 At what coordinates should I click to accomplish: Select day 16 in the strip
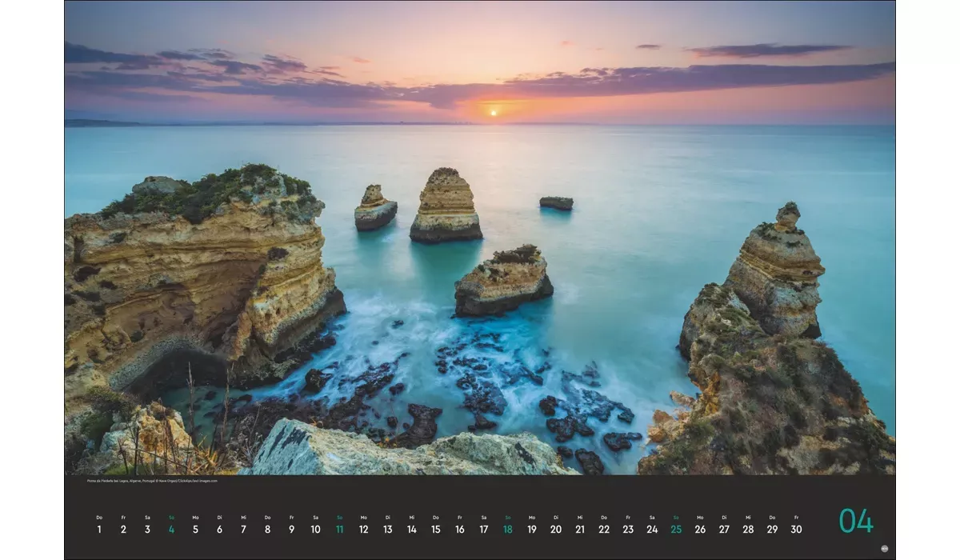click(x=460, y=529)
